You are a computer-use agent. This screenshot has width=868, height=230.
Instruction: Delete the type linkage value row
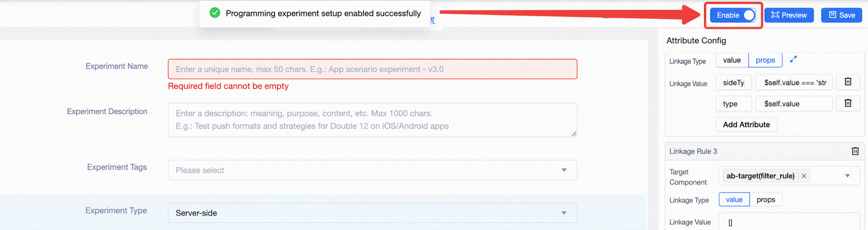[848, 103]
